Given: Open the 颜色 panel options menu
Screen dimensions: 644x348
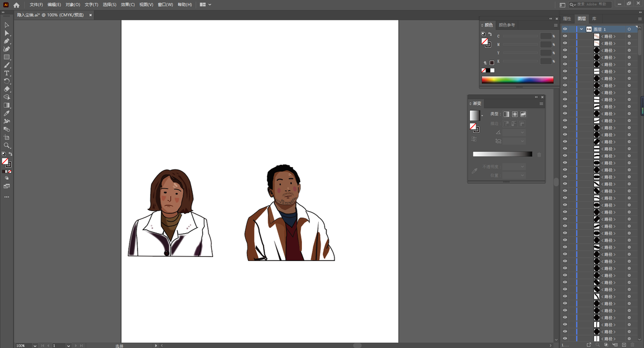Looking at the screenshot, I should tap(555, 26).
